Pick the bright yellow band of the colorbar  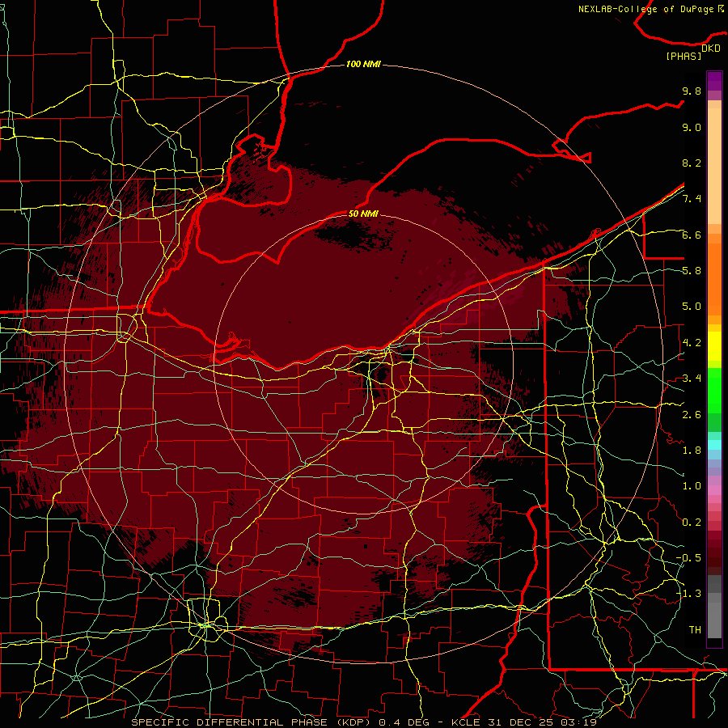click(714, 346)
